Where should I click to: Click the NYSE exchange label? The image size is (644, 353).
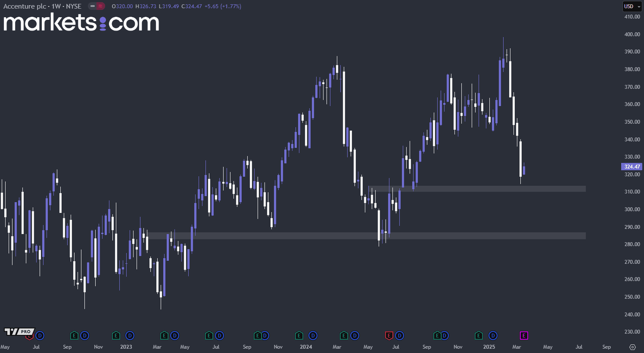click(74, 6)
